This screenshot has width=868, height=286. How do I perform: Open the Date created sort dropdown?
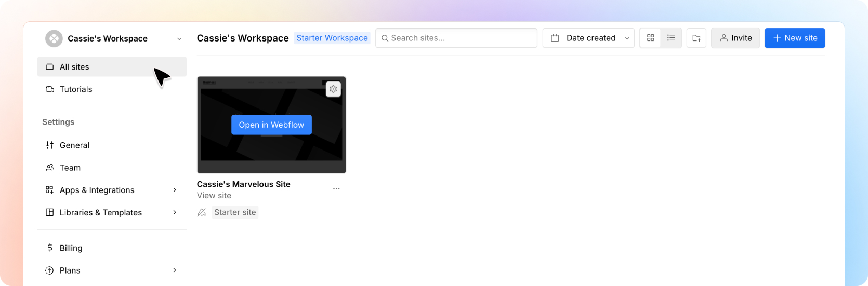click(588, 38)
